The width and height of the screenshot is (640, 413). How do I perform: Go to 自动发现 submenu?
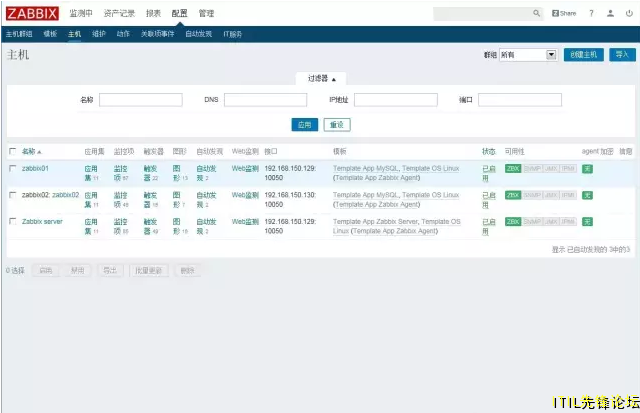click(x=198, y=34)
